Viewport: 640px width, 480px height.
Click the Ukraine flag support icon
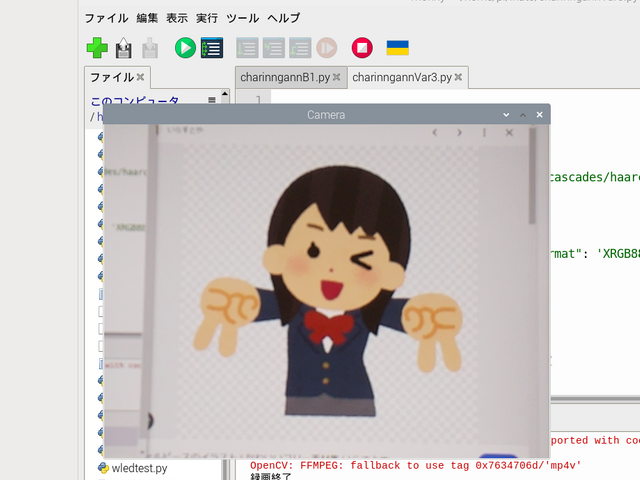click(x=398, y=48)
